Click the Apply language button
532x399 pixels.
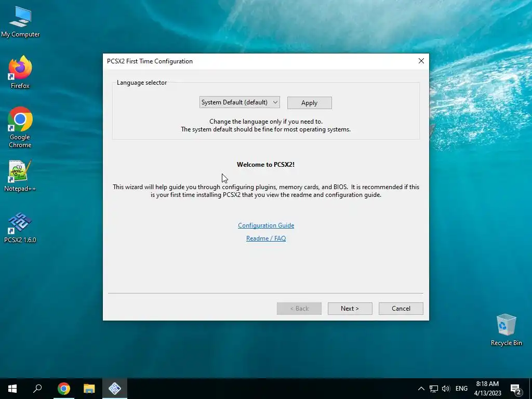pyautogui.click(x=310, y=103)
